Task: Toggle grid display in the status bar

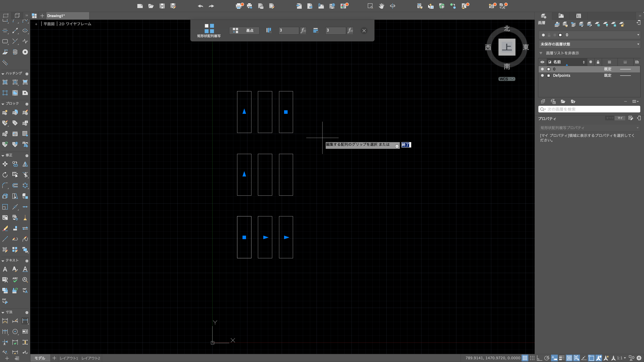Action: [525, 358]
